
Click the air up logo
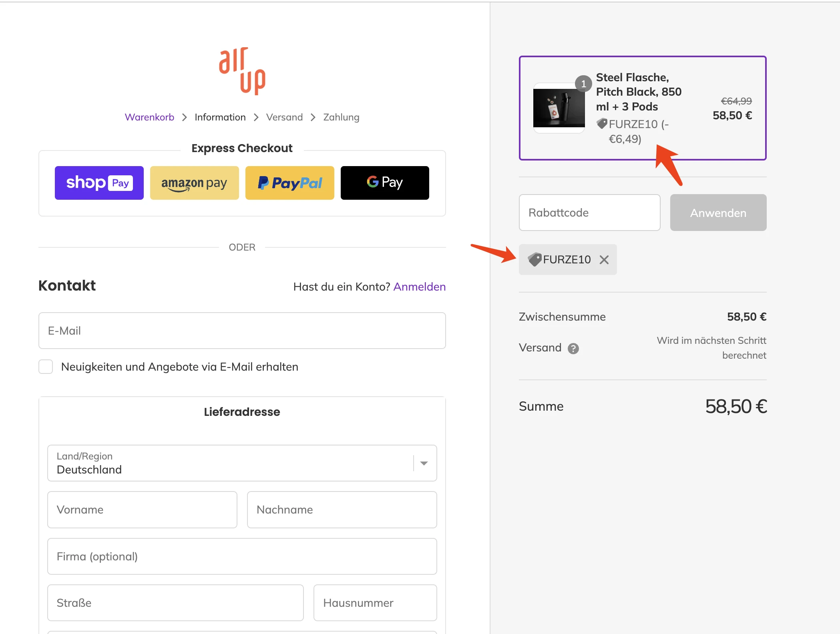[x=242, y=71]
